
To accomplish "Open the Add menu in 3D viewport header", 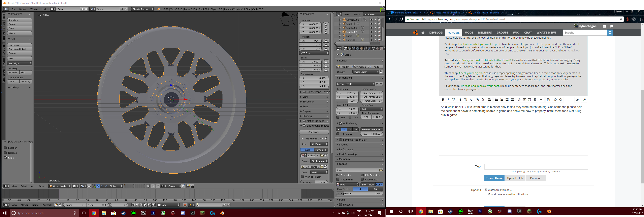I will tap(33, 186).
